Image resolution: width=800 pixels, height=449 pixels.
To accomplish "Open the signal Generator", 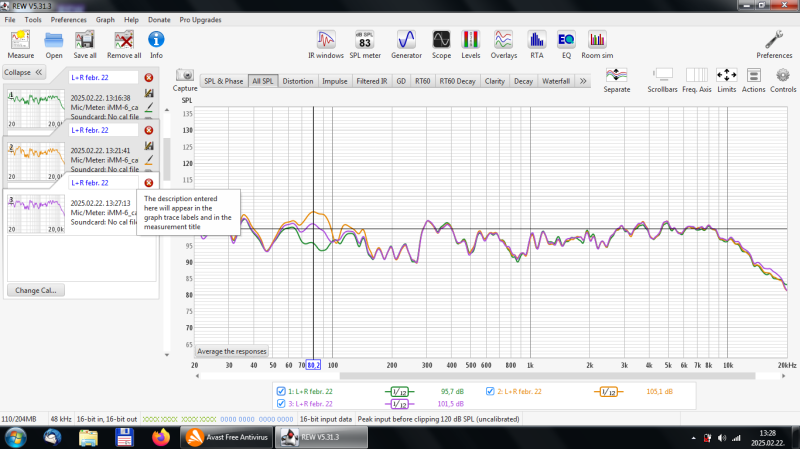I will tap(406, 44).
